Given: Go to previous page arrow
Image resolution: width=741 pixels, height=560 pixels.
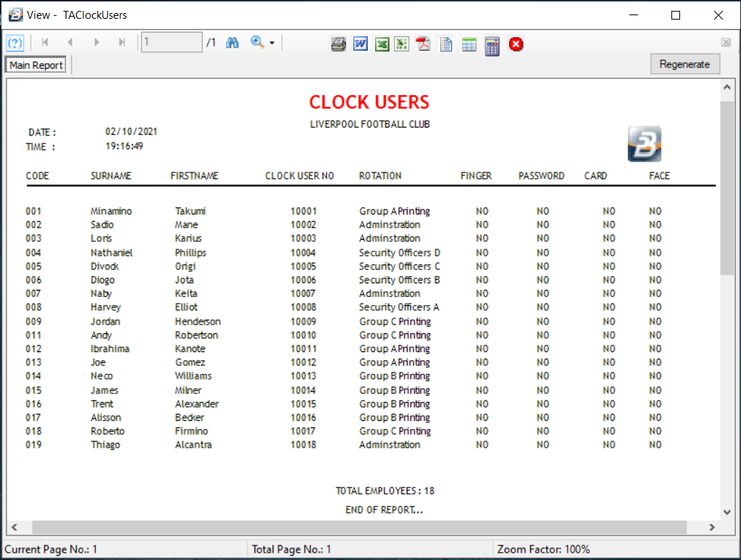Looking at the screenshot, I should pos(70,43).
